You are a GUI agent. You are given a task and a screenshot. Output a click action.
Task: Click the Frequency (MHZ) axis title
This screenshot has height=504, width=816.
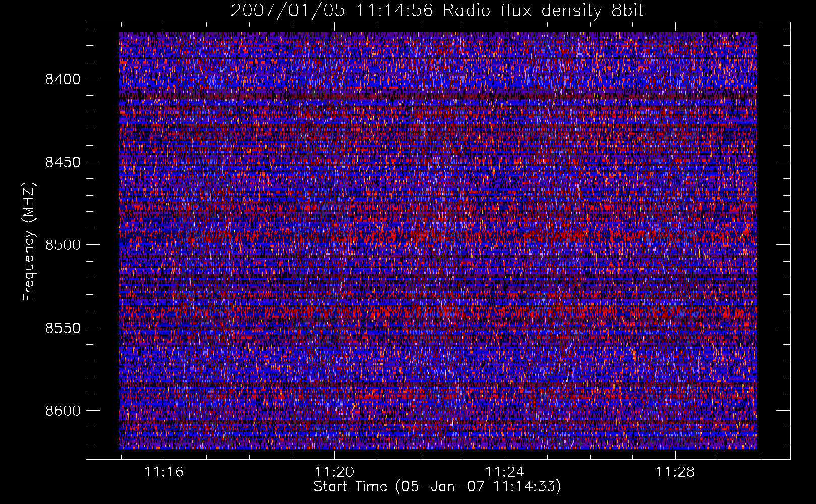pos(29,242)
